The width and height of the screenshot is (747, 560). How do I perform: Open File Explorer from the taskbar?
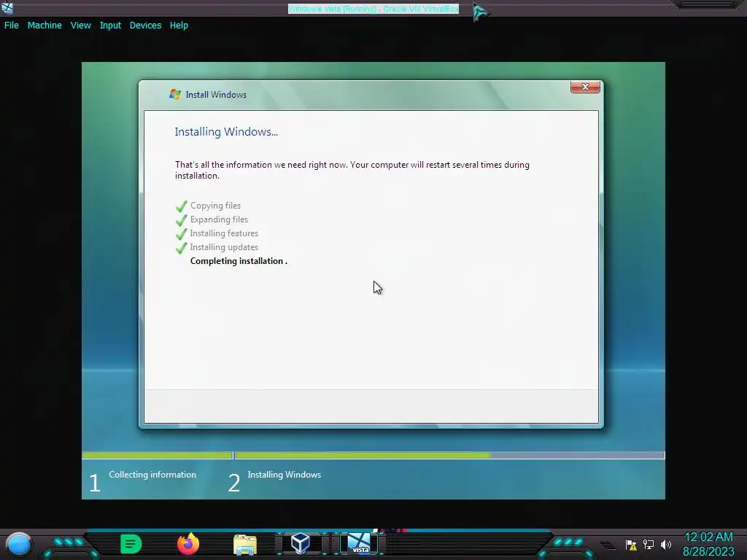coord(245,544)
